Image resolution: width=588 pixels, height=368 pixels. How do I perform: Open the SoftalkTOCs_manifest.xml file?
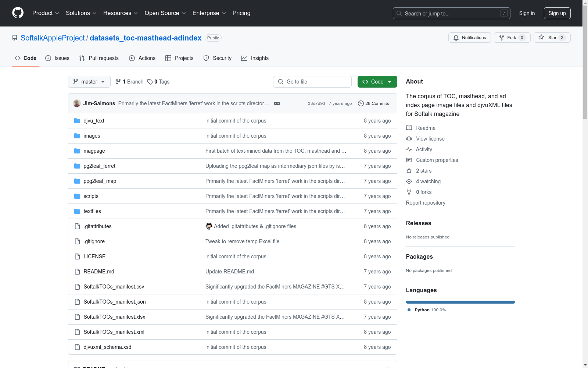[x=114, y=332]
